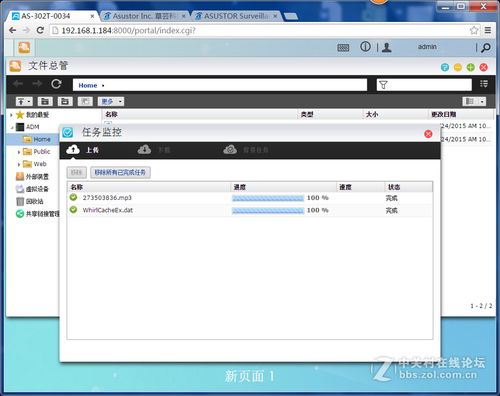Select the Download tab in Task Monitor
500x396 pixels.
154,150
